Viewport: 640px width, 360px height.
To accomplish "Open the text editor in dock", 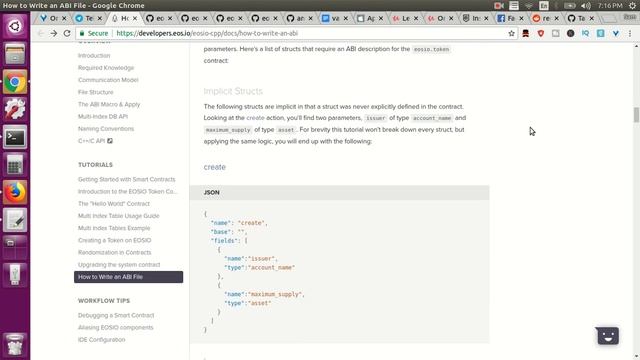I will click(15, 220).
